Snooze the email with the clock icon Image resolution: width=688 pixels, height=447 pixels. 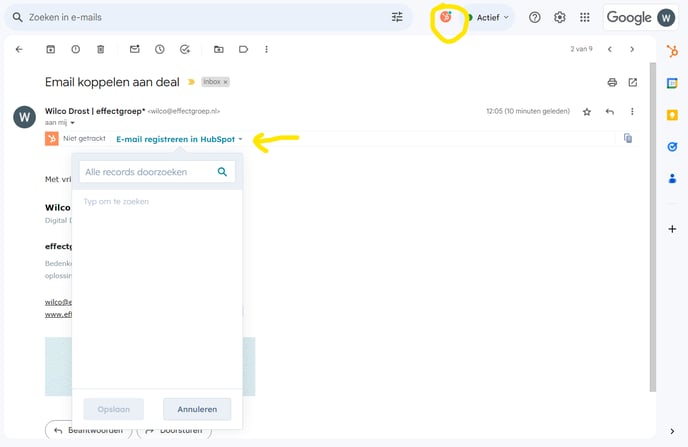pyautogui.click(x=160, y=49)
